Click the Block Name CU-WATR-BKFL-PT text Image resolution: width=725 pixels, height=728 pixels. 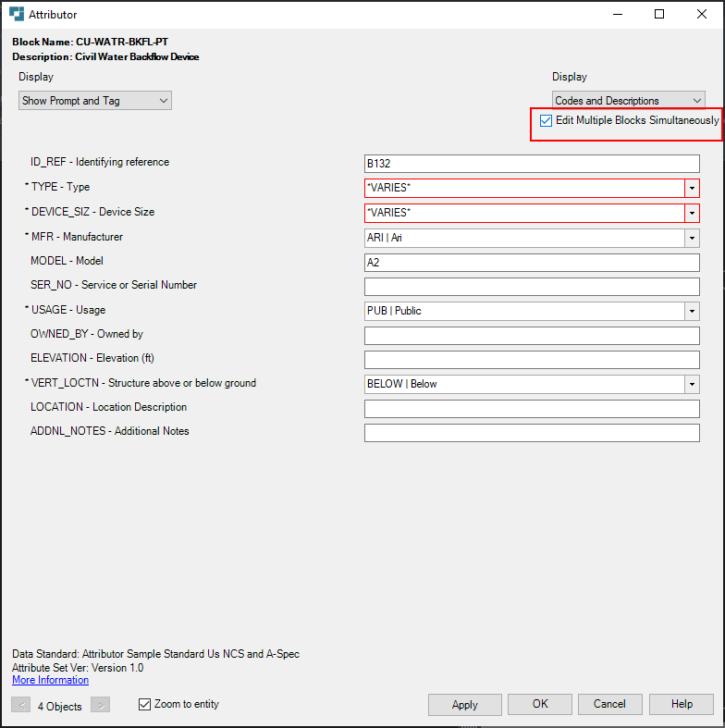click(x=90, y=42)
